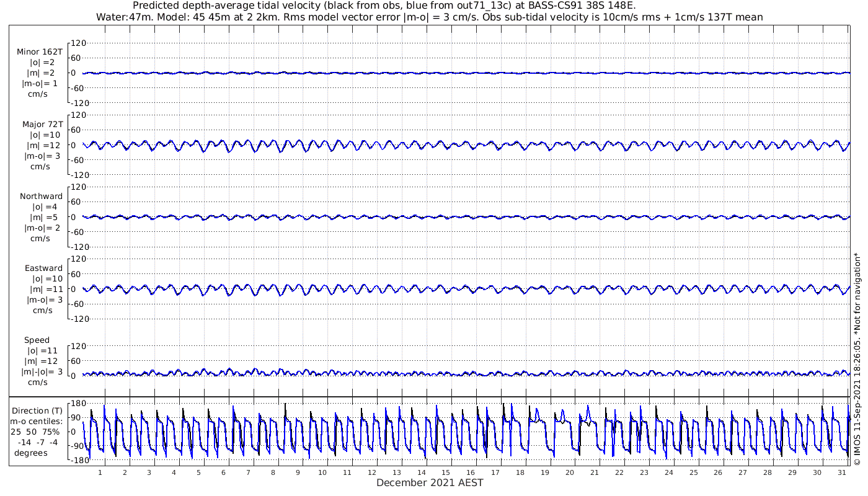Click day 25 on the date axis

click(x=693, y=472)
